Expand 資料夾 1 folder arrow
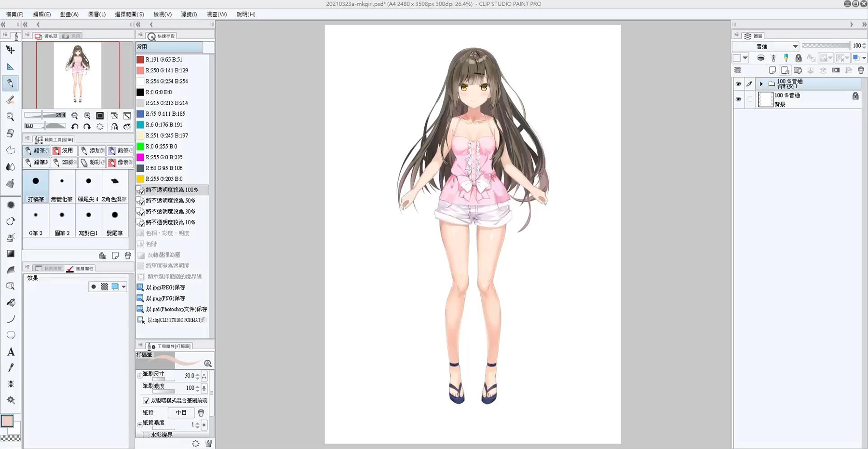The width and height of the screenshot is (868, 449). [761, 84]
